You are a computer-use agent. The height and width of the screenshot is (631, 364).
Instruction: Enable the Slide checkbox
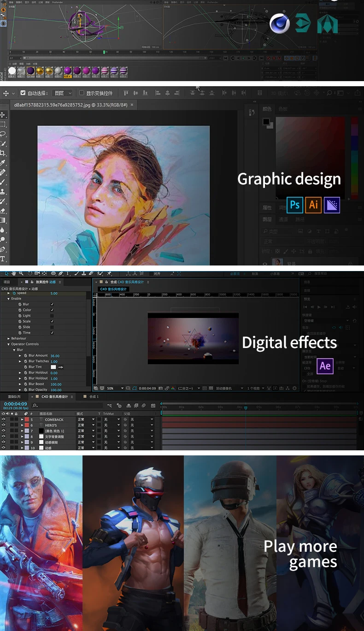pos(52,327)
